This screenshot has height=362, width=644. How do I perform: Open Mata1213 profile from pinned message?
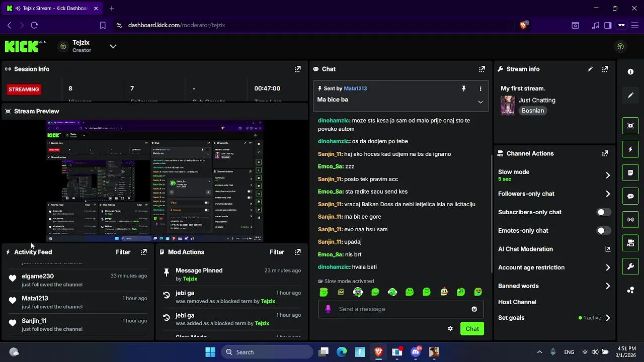pos(355,88)
